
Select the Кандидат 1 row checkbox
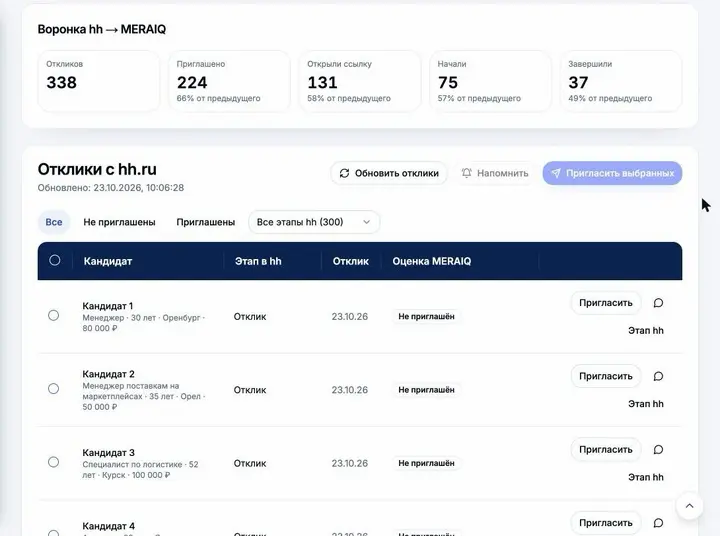pos(53,315)
